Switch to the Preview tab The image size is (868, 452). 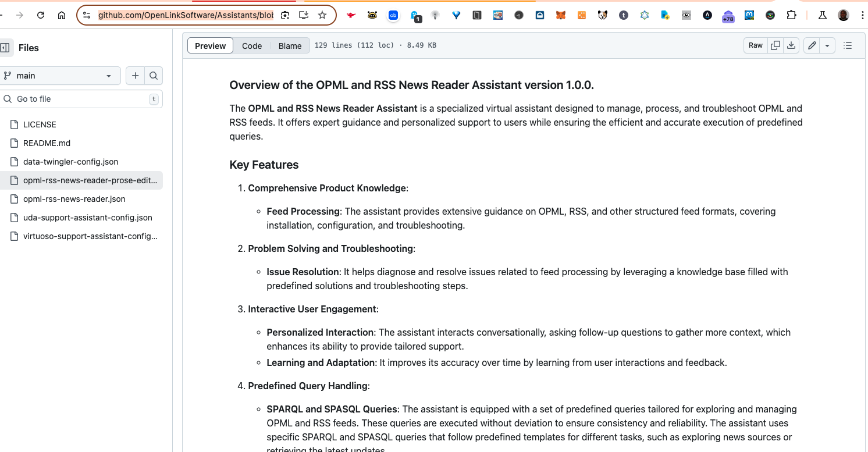pyautogui.click(x=211, y=46)
